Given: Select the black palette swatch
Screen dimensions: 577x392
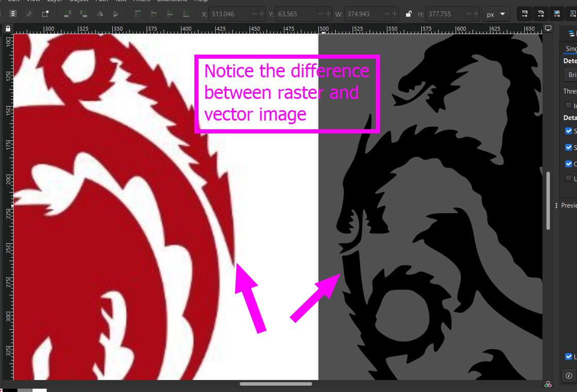Looking at the screenshot, I should pyautogui.click(x=10, y=390).
